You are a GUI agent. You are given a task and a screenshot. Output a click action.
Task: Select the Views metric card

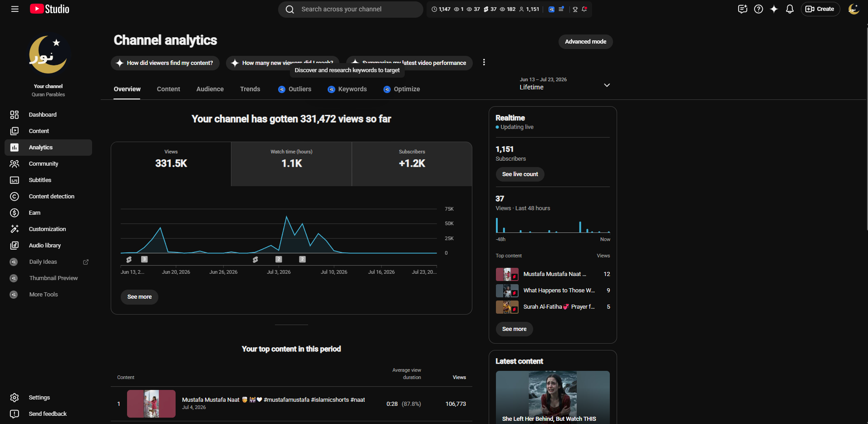coord(171,164)
